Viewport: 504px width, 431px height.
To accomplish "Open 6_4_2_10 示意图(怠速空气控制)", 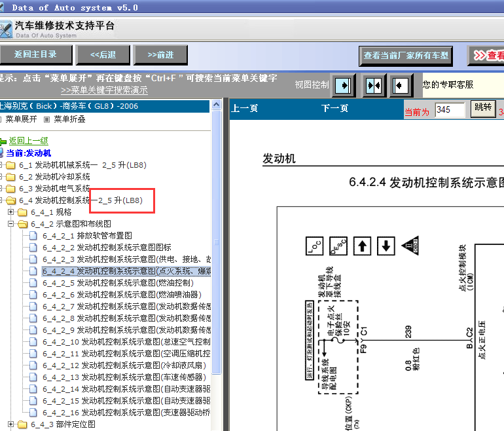I will tap(126, 342).
